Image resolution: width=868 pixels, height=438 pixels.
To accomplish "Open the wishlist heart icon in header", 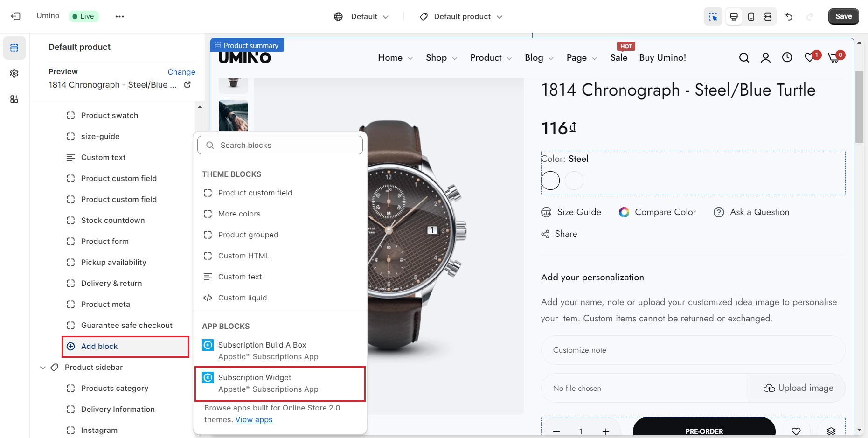I will pyautogui.click(x=810, y=58).
